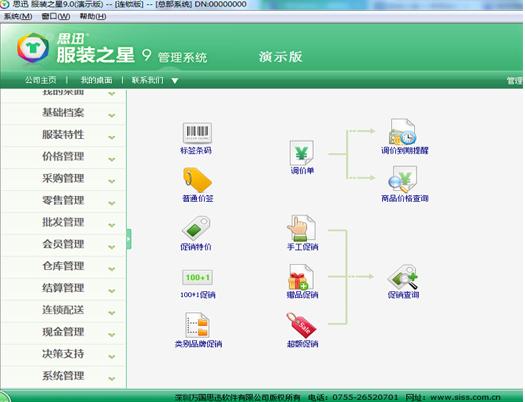The height and width of the screenshot is (402, 525).
Task: Go to 我的桌面 in the navigation bar
Action: (96, 80)
